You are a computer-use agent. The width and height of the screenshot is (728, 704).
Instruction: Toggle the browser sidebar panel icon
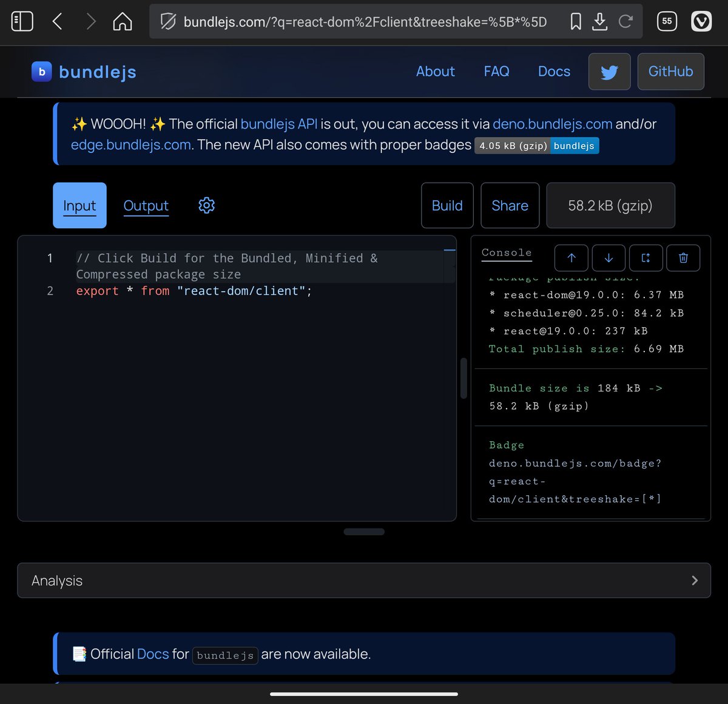22,22
